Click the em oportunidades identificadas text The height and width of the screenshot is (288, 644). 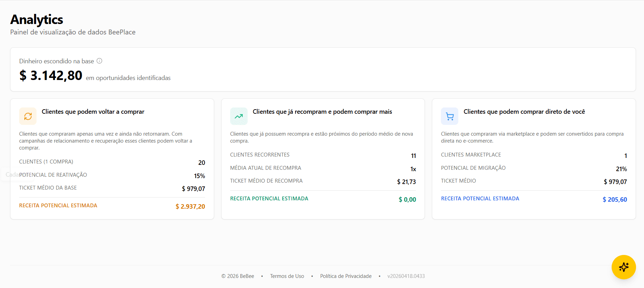point(128,78)
